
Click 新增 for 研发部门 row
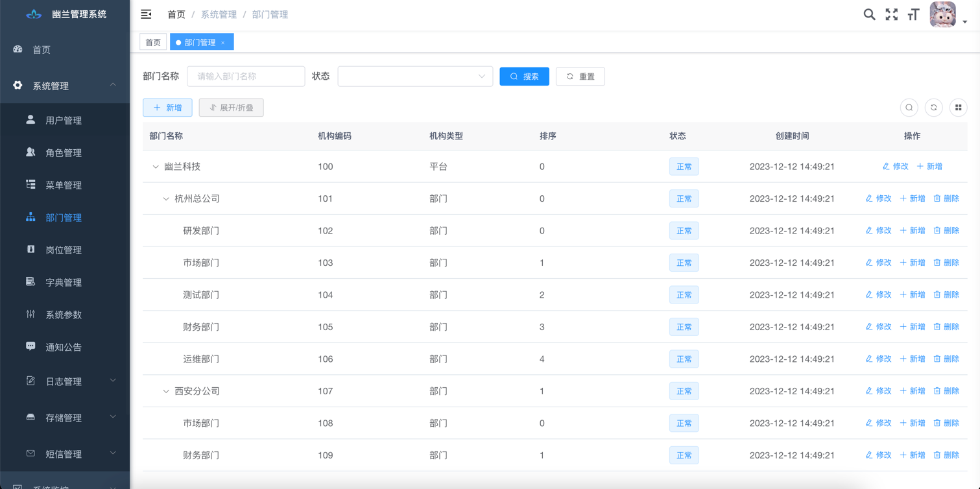913,230
